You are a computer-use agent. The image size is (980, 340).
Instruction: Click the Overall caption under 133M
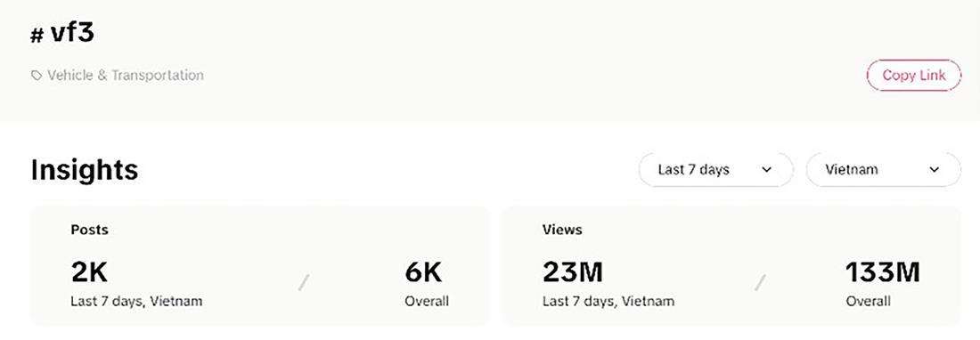coord(868,302)
